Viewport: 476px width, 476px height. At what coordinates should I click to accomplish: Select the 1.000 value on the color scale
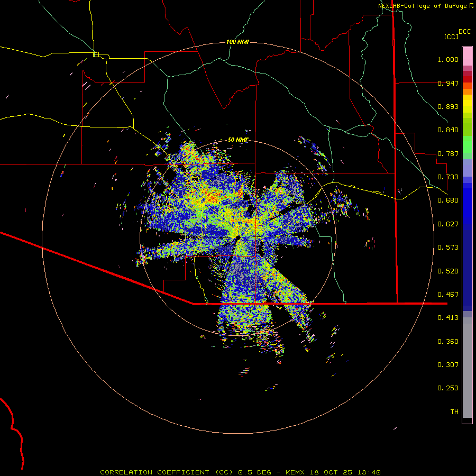point(448,59)
